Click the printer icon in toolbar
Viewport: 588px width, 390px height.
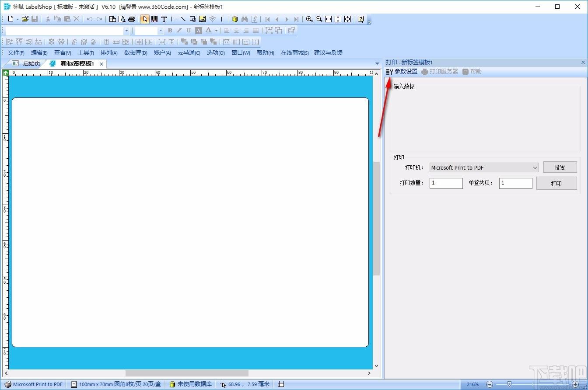click(132, 19)
